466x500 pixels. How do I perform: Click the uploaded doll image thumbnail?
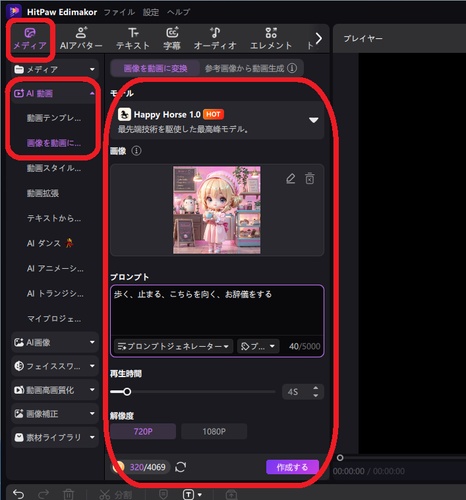coord(217,210)
